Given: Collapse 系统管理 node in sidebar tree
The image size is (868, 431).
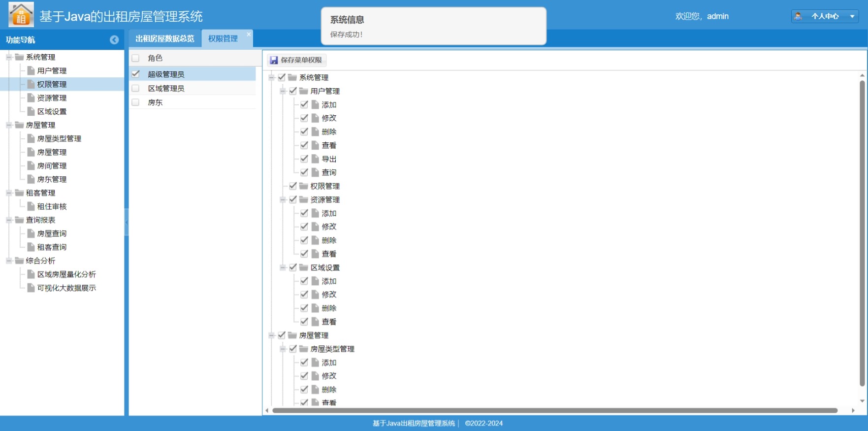Looking at the screenshot, I should point(9,57).
